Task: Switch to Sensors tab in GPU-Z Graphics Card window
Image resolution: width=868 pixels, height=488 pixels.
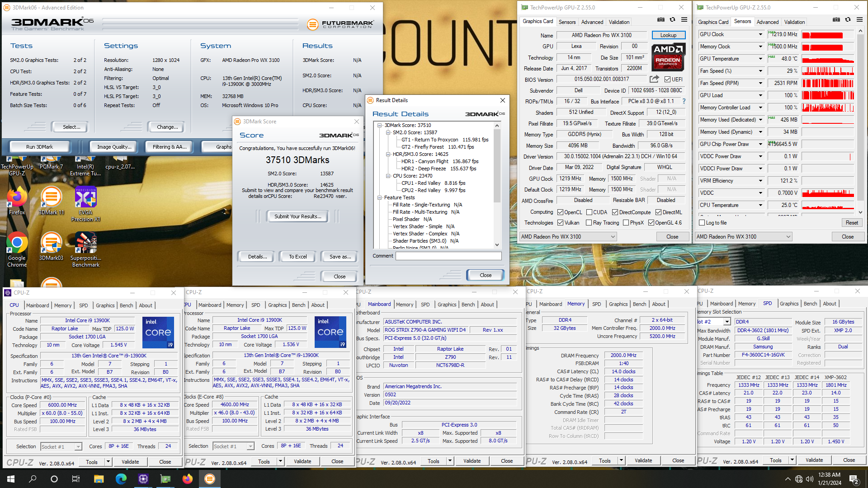Action: click(567, 22)
